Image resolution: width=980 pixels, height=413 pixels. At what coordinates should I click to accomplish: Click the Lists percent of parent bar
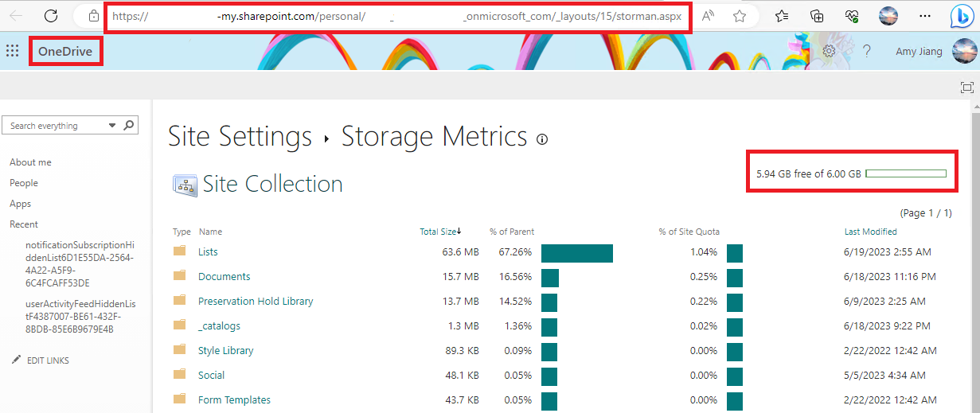click(x=577, y=253)
